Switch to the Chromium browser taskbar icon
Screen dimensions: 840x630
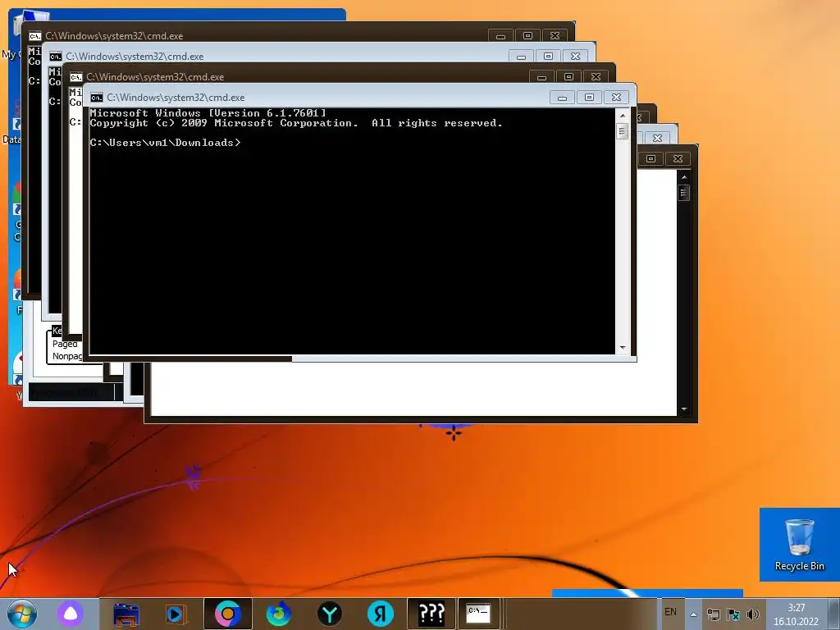click(228, 614)
